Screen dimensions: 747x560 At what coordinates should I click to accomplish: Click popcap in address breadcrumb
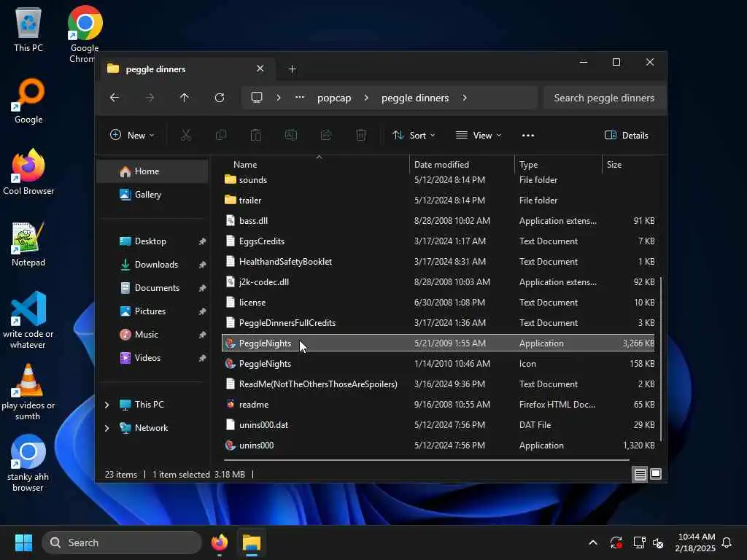click(334, 98)
